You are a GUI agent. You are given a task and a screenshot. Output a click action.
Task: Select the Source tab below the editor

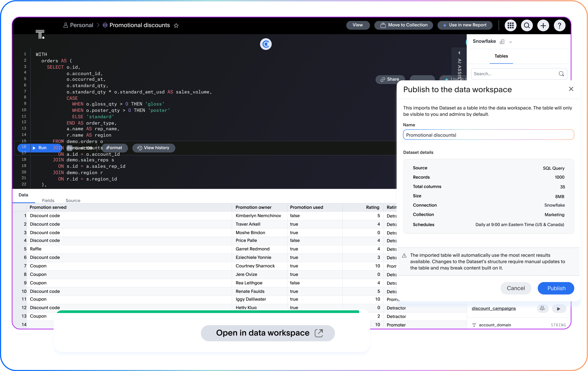click(x=73, y=200)
